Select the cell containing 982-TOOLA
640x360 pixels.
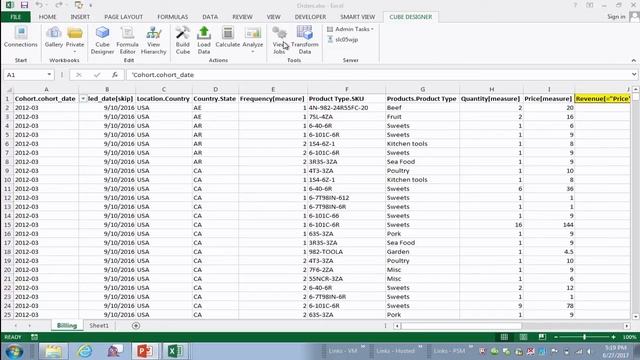347,252
